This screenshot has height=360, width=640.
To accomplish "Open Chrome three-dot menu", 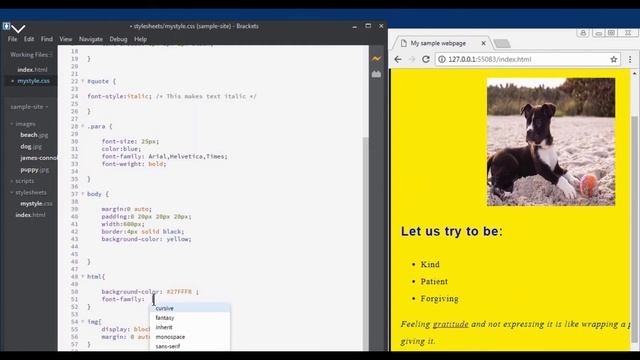I will pos(630,60).
